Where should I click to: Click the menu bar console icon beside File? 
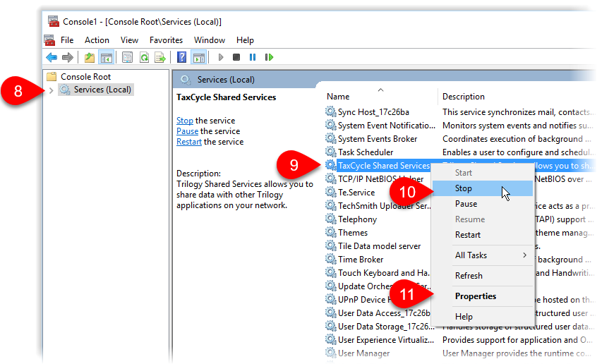click(x=49, y=40)
